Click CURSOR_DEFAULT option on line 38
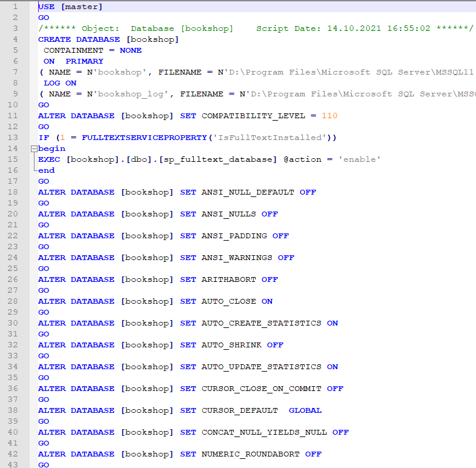Screen dimensions: 476x468 (240, 411)
